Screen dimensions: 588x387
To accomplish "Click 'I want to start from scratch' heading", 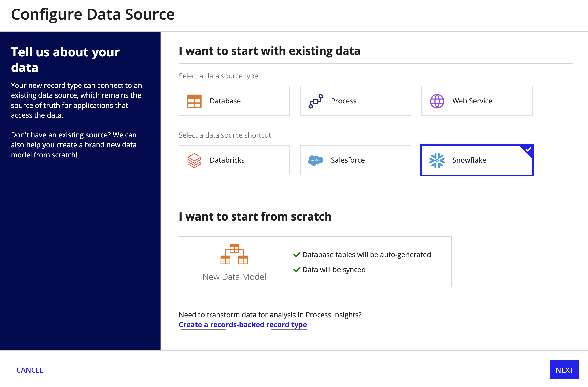I will tap(255, 216).
